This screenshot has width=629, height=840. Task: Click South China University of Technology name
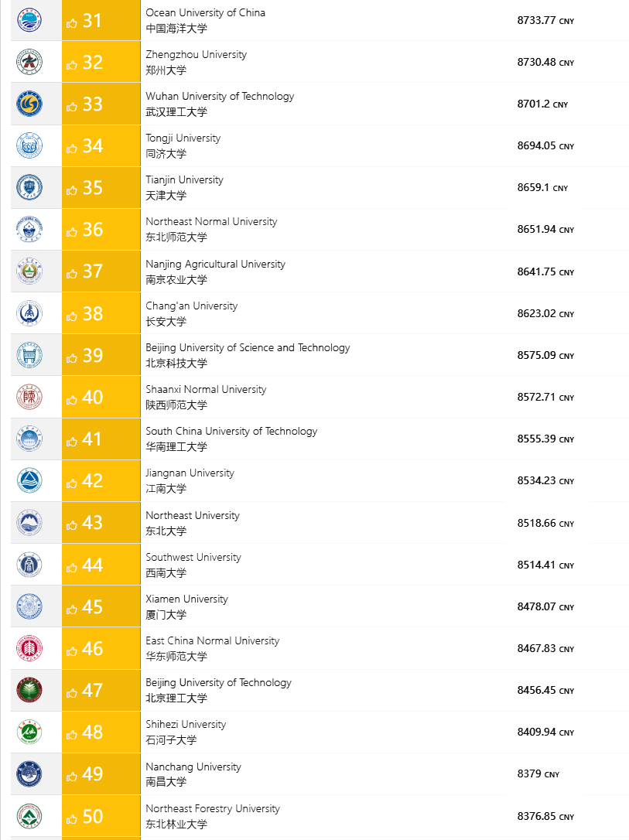click(x=231, y=432)
